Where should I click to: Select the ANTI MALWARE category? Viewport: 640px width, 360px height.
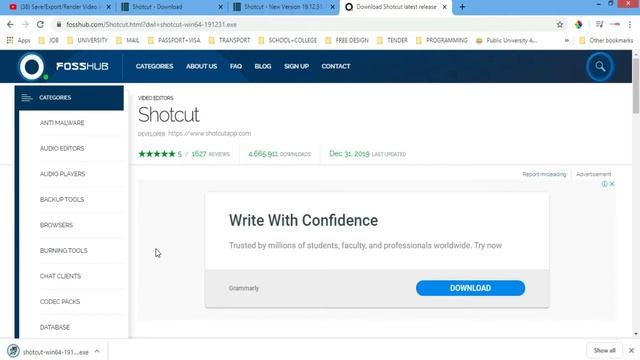pos(62,123)
